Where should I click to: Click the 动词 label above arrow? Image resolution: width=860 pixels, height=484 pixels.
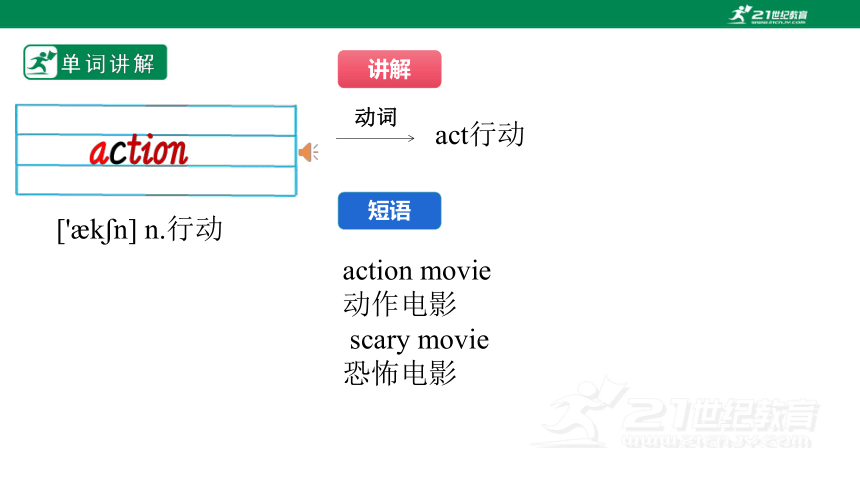pos(376,117)
